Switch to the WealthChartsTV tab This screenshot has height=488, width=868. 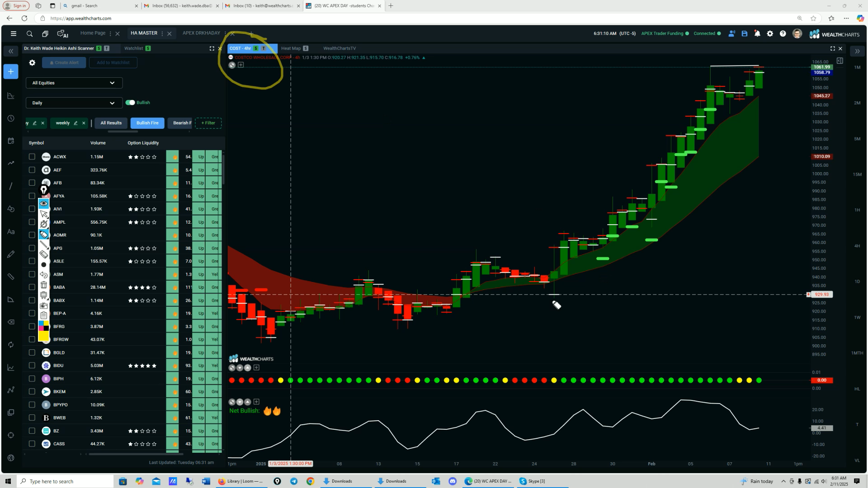click(x=339, y=48)
